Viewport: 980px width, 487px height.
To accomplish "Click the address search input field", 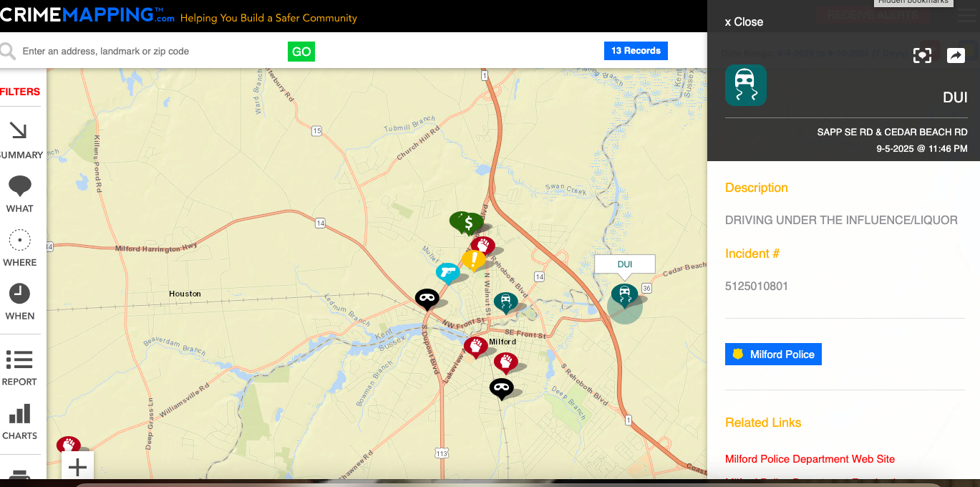I will click(150, 52).
